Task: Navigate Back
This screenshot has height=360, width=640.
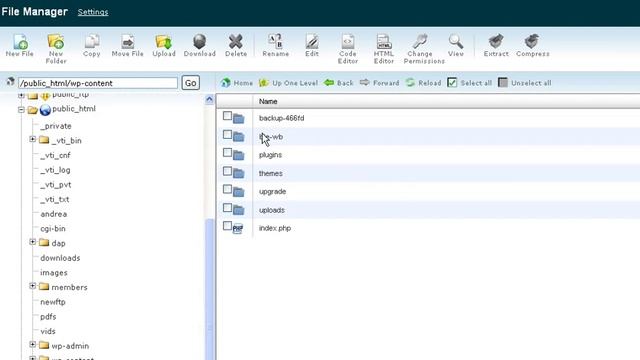Action: [339, 83]
